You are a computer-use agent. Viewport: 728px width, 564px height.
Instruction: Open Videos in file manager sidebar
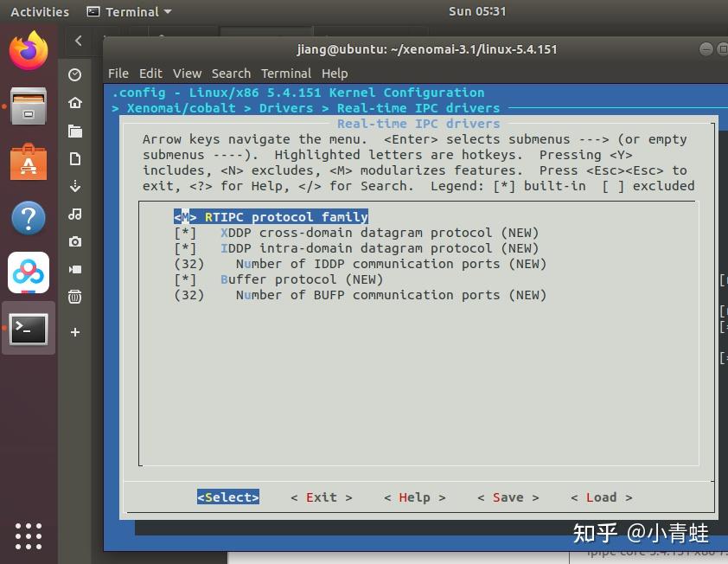tap(74, 269)
